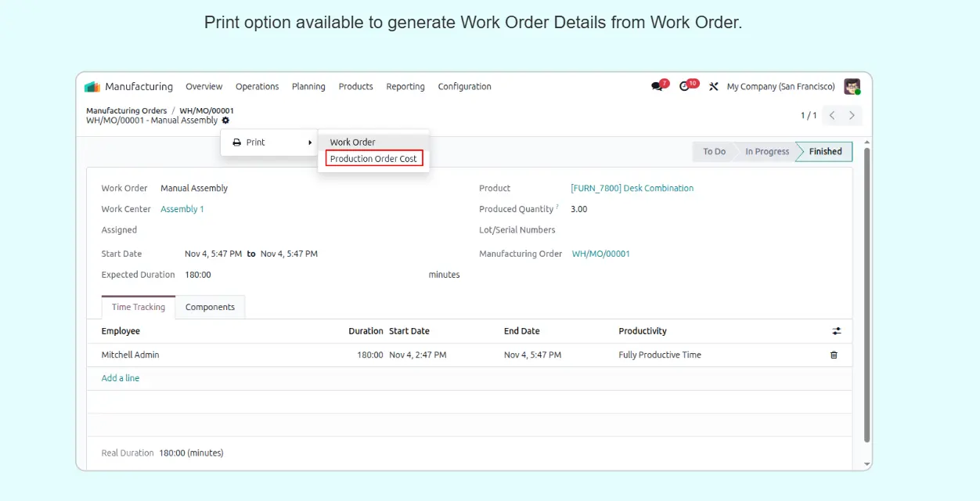Open the chat messages icon
The height and width of the screenshot is (501, 980).
click(657, 87)
